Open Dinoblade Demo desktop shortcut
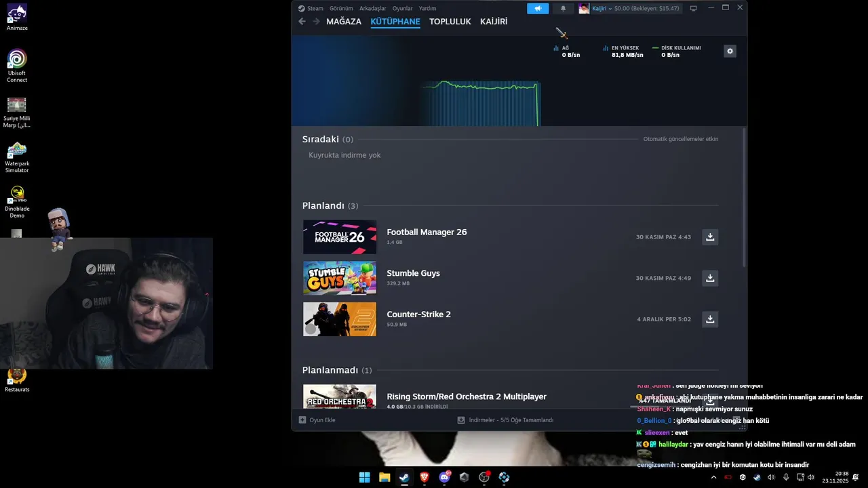Screen dimensions: 868x488 point(17,202)
